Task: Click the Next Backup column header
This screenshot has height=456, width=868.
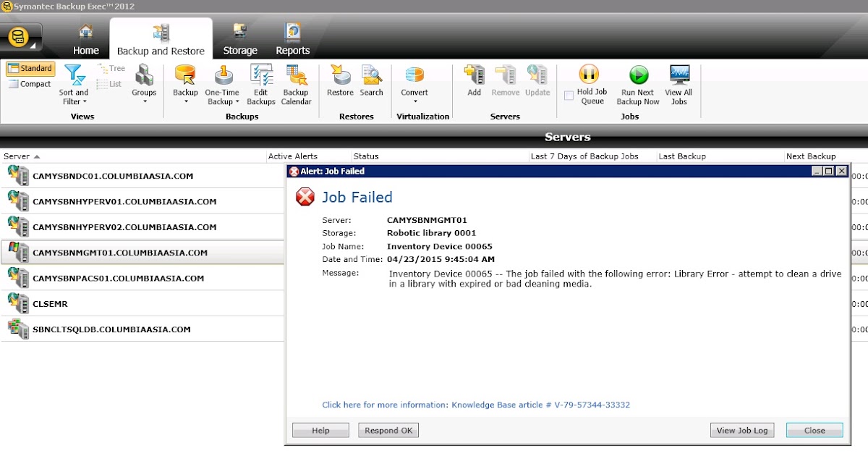Action: pyautogui.click(x=811, y=156)
